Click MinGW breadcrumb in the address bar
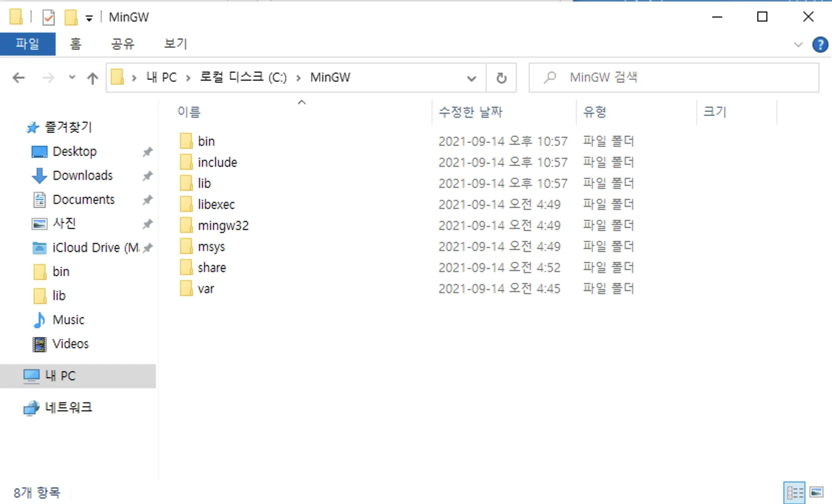Viewport: 832px width, 504px height. 330,78
